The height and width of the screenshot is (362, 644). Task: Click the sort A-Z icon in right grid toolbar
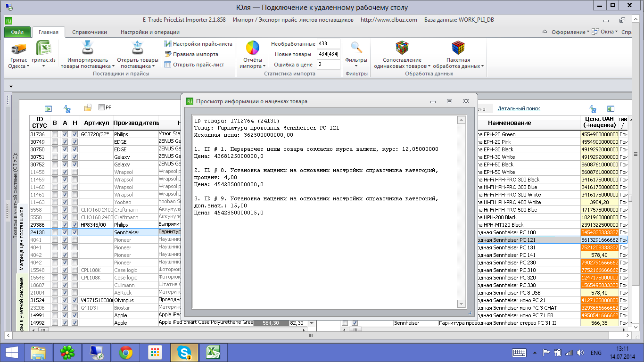[593, 108]
